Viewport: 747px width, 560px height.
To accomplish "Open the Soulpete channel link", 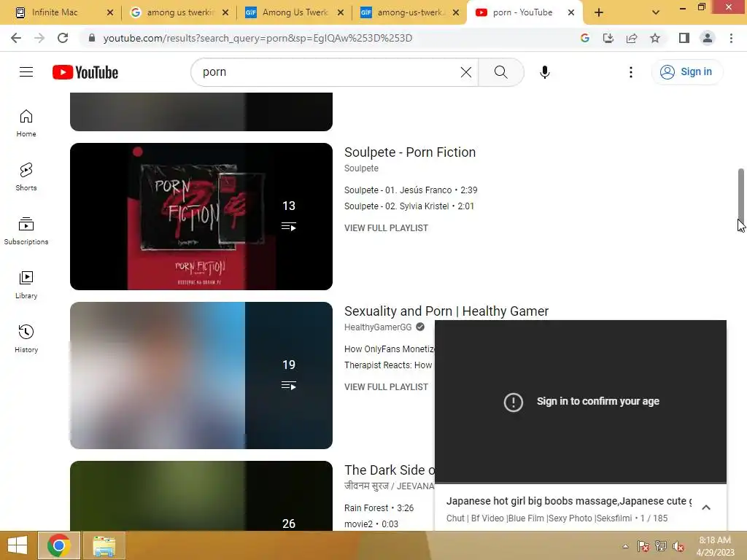I will (x=361, y=168).
